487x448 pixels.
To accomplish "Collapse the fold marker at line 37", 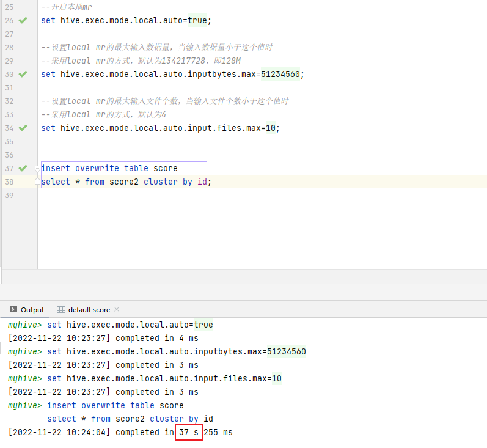I will coord(37,169).
